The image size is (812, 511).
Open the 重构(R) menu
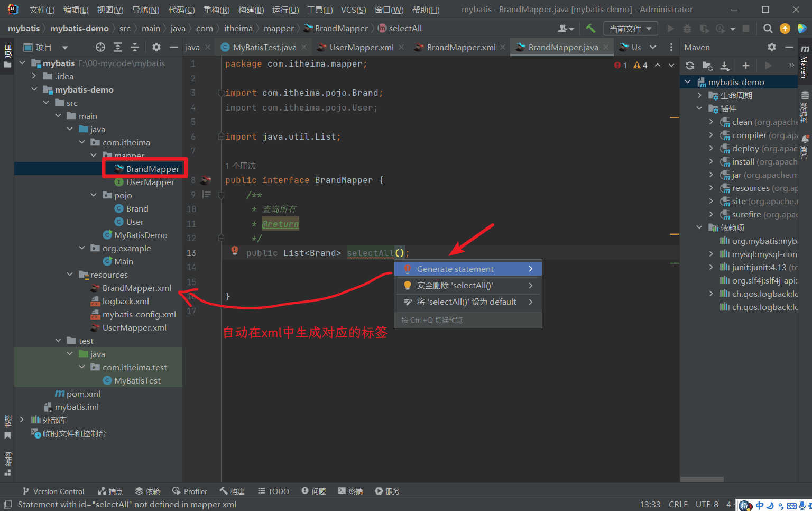[x=216, y=10]
